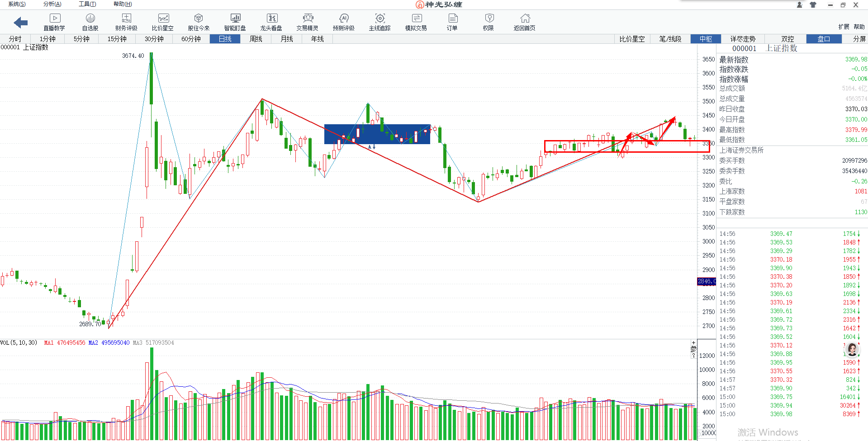The width and height of the screenshot is (868, 441).
Task: Toggle 笔/线段 stroke display
Action: 670,39
